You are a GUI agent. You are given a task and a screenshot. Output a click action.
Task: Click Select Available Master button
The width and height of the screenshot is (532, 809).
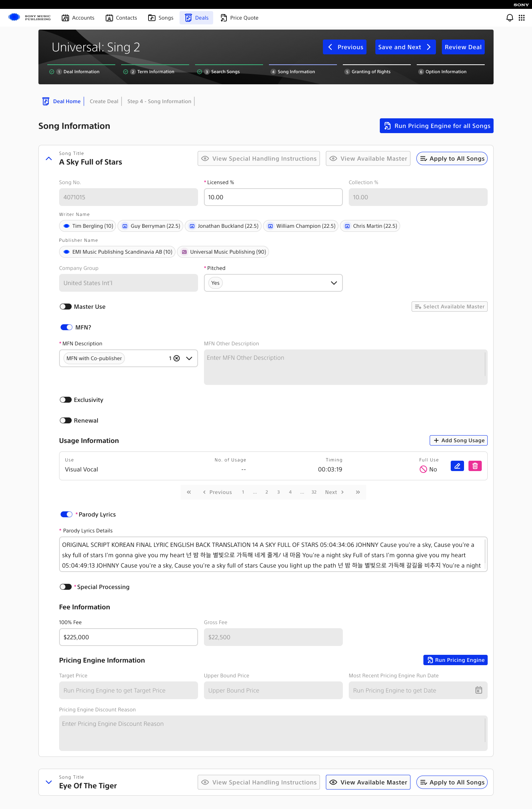[x=450, y=307]
